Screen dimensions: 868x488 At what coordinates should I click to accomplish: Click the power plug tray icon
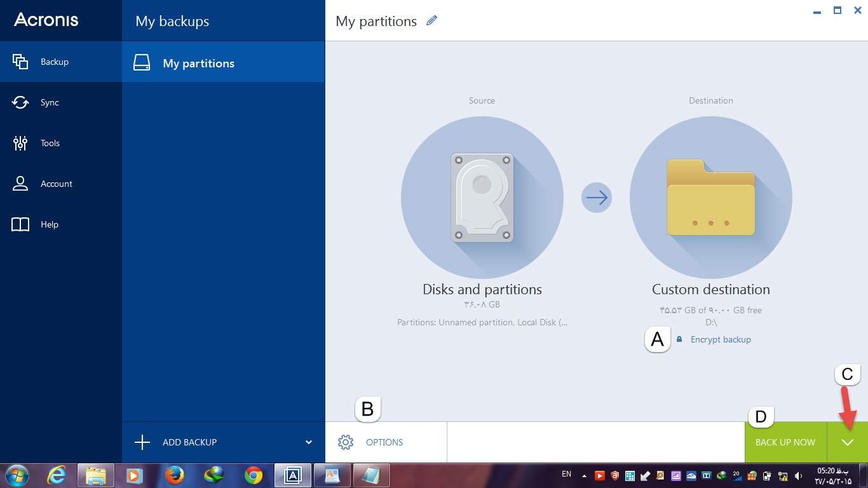pyautogui.click(x=768, y=475)
